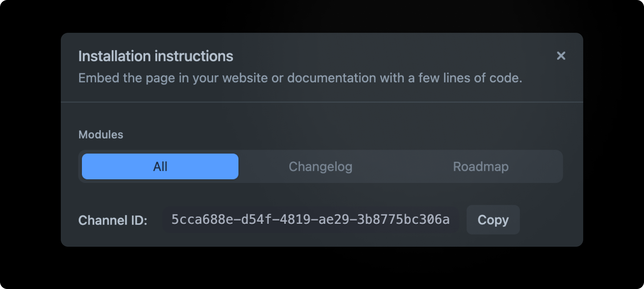This screenshot has height=289, width=644.
Task: Click the Installation instructions heading
Action: (156, 56)
